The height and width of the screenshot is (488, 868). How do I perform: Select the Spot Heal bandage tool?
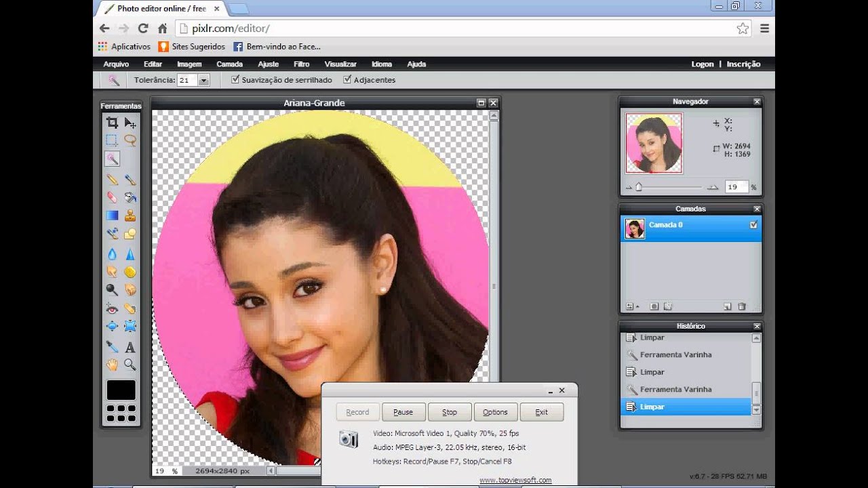[x=130, y=308]
